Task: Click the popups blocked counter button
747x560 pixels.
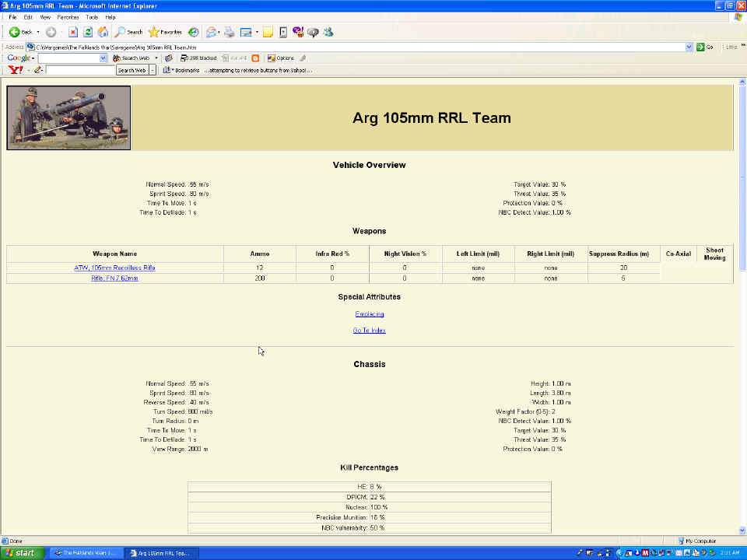Action: (x=198, y=58)
